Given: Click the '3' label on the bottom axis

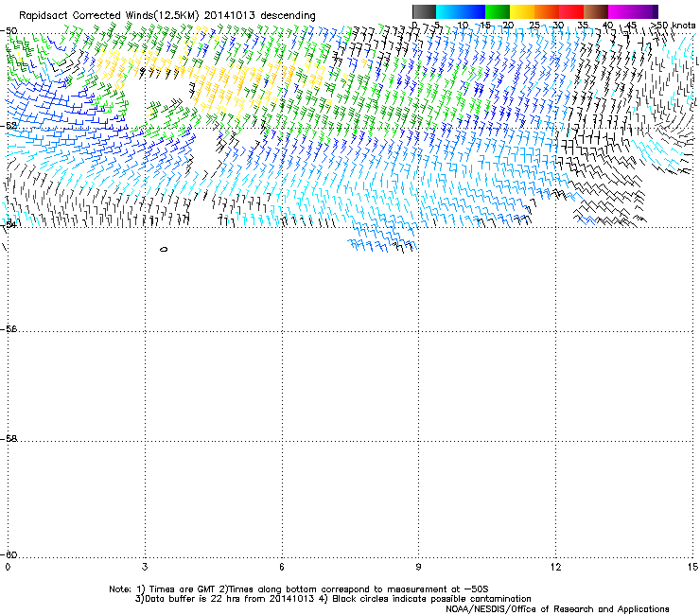Looking at the screenshot, I should [145, 567].
